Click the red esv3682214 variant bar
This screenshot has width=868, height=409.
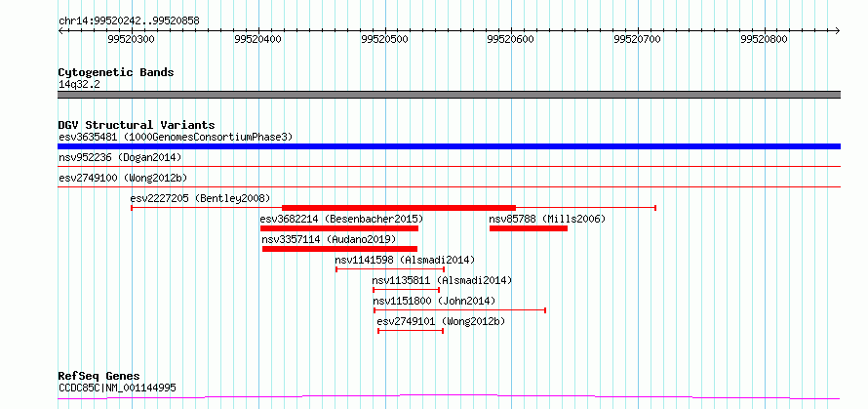point(339,228)
